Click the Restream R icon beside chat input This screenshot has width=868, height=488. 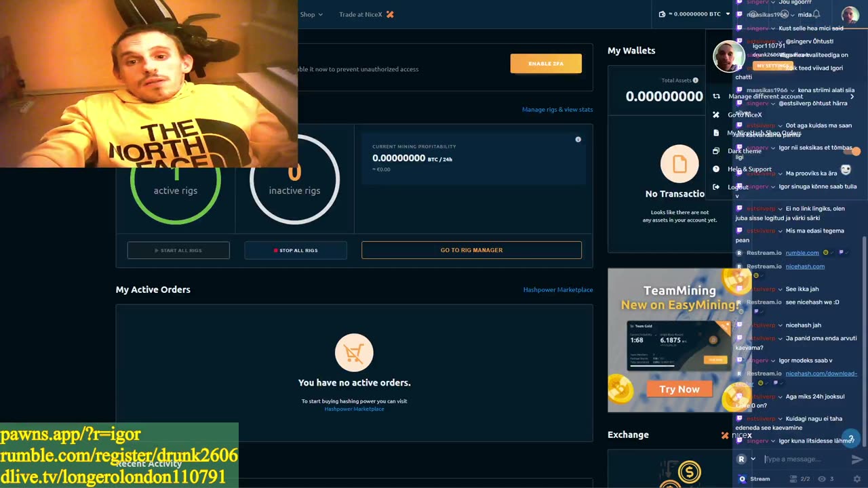[x=741, y=459]
